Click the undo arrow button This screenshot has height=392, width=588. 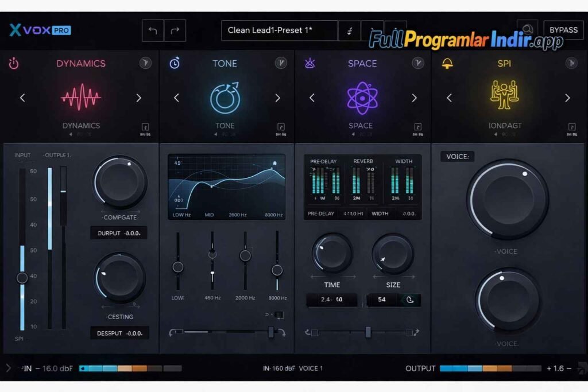click(x=152, y=30)
